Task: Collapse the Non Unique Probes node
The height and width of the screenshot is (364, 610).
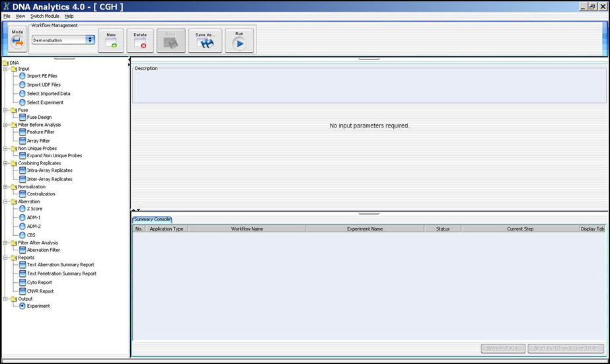Action: [x=5, y=148]
